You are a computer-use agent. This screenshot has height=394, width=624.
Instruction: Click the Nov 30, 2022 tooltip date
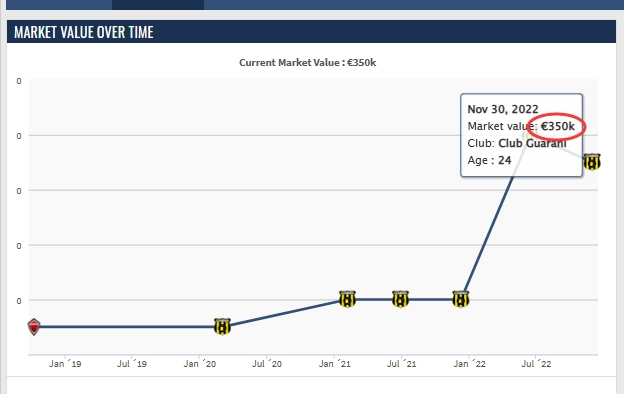point(503,109)
